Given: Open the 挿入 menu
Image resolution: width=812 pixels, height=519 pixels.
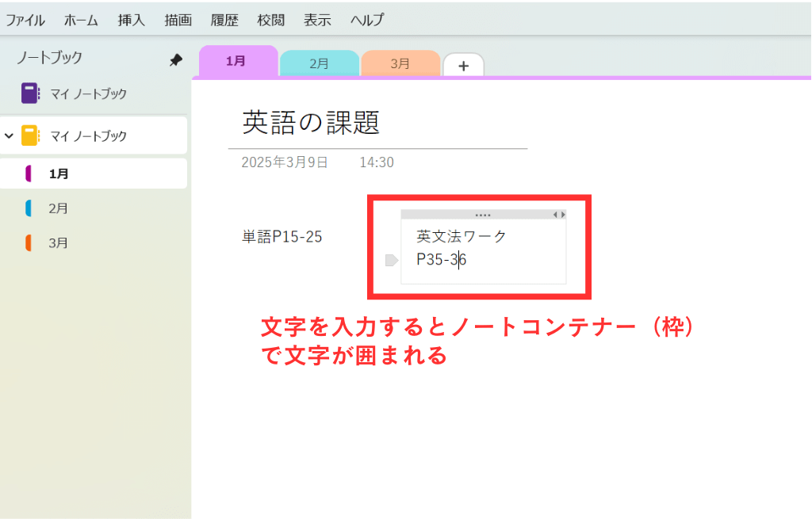Looking at the screenshot, I should [x=131, y=21].
